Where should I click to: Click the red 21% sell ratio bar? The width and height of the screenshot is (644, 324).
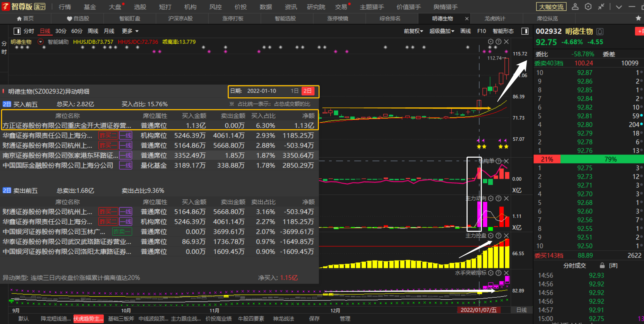pyautogui.click(x=547, y=159)
